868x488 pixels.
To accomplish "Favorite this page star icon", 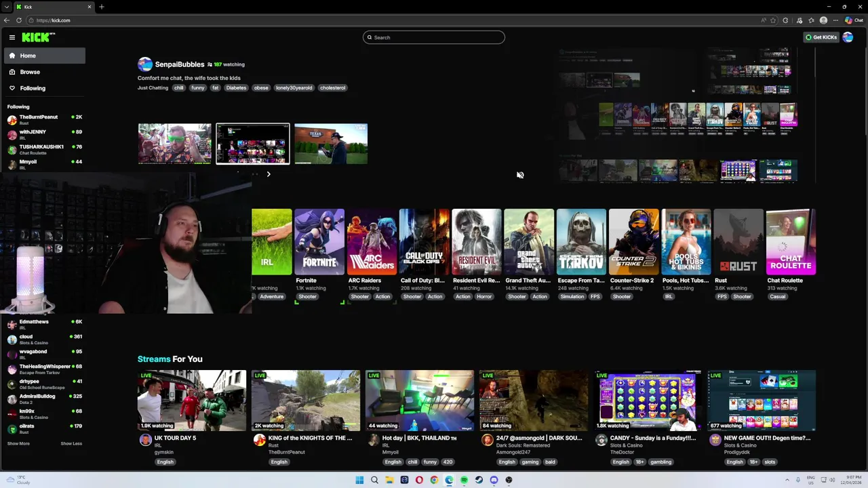I will pyautogui.click(x=774, y=20).
